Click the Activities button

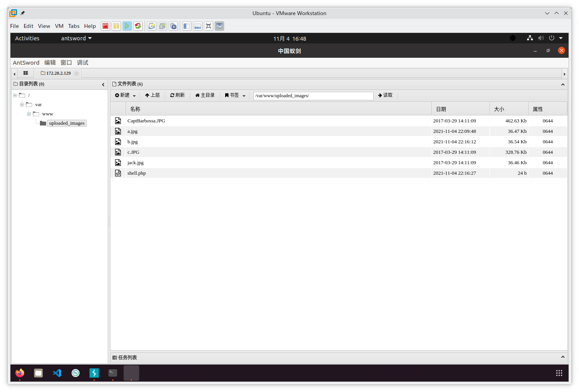[27, 38]
